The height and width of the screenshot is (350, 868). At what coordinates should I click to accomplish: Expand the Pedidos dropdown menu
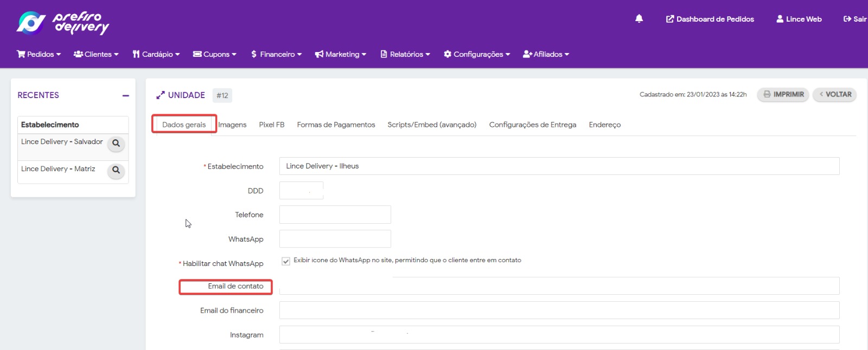click(x=39, y=54)
